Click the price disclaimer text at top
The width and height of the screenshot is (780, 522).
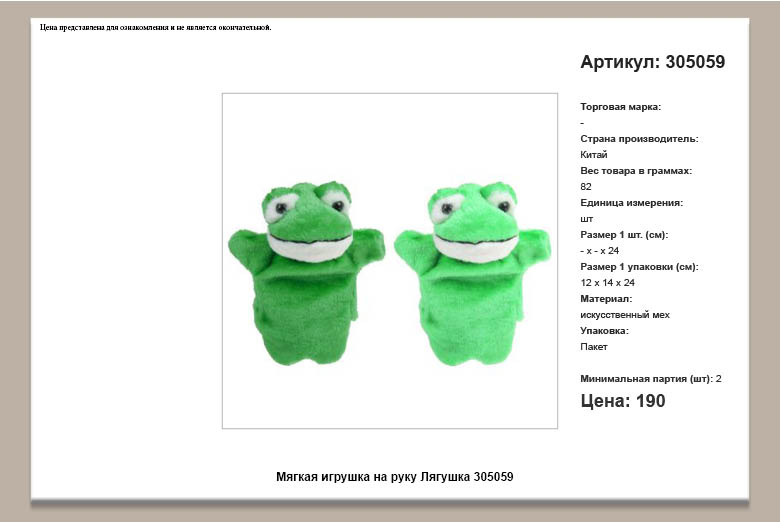tap(155, 27)
